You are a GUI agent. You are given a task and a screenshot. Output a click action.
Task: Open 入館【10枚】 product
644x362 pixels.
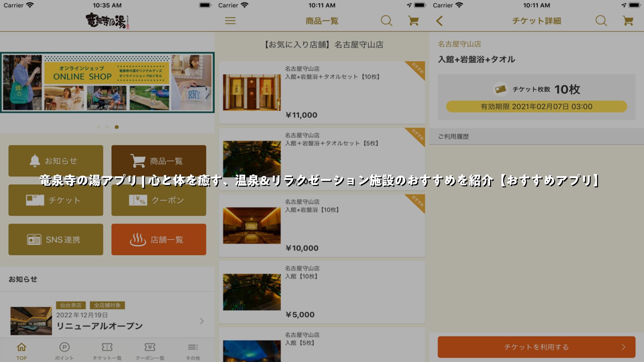click(x=322, y=292)
